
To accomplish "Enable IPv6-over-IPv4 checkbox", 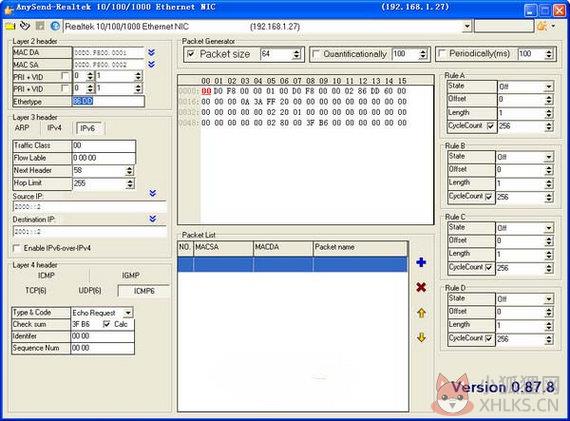I will click(x=17, y=248).
